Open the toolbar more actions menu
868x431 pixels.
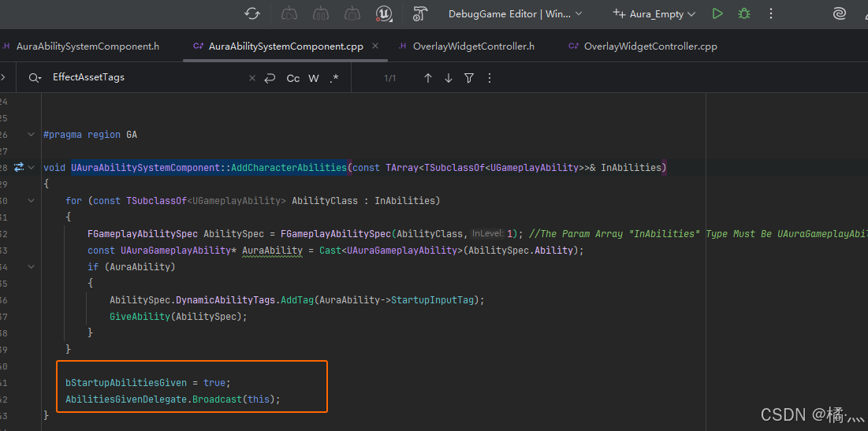click(x=771, y=14)
